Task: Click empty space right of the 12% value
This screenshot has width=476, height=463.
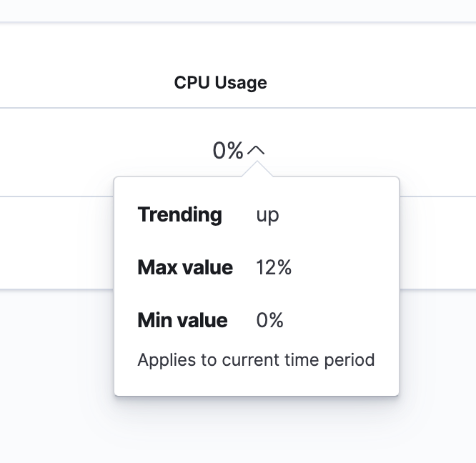Action: click(x=343, y=268)
